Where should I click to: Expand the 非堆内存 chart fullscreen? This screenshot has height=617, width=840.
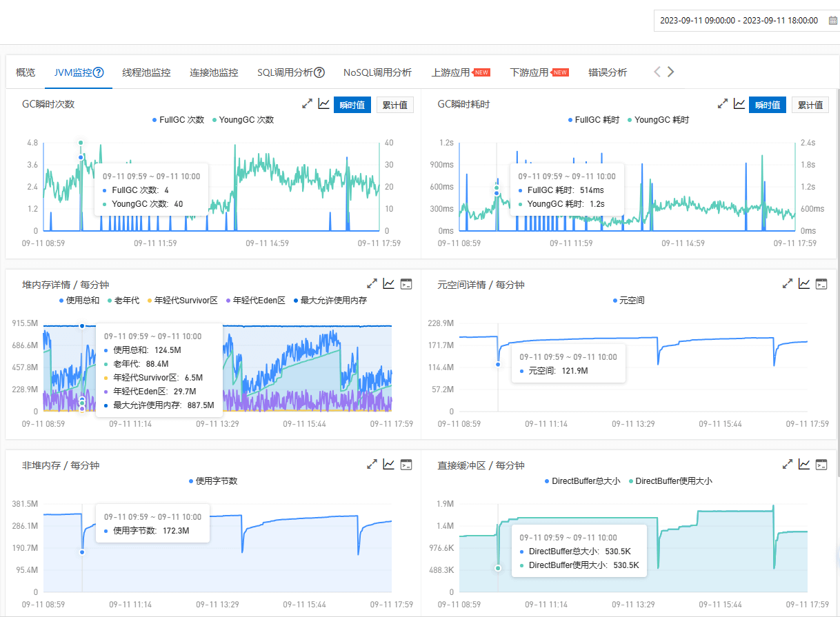372,464
